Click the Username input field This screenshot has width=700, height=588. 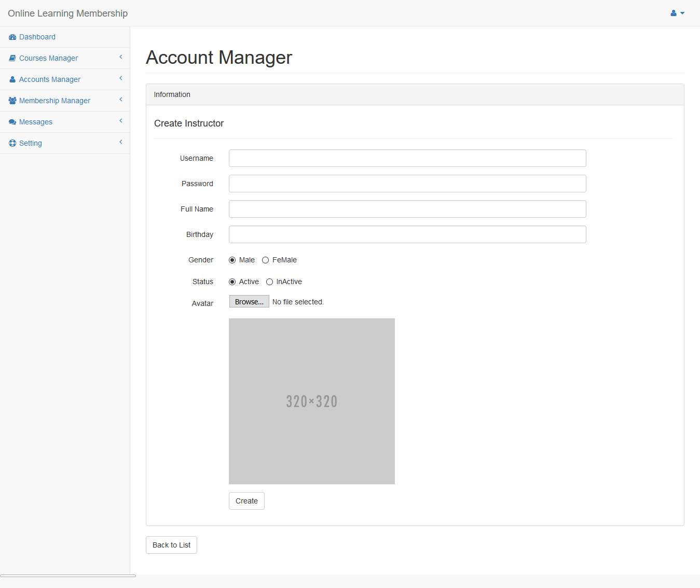[407, 159]
